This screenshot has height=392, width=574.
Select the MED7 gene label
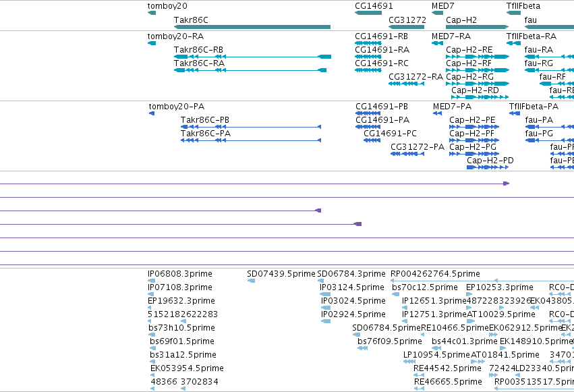443,6
